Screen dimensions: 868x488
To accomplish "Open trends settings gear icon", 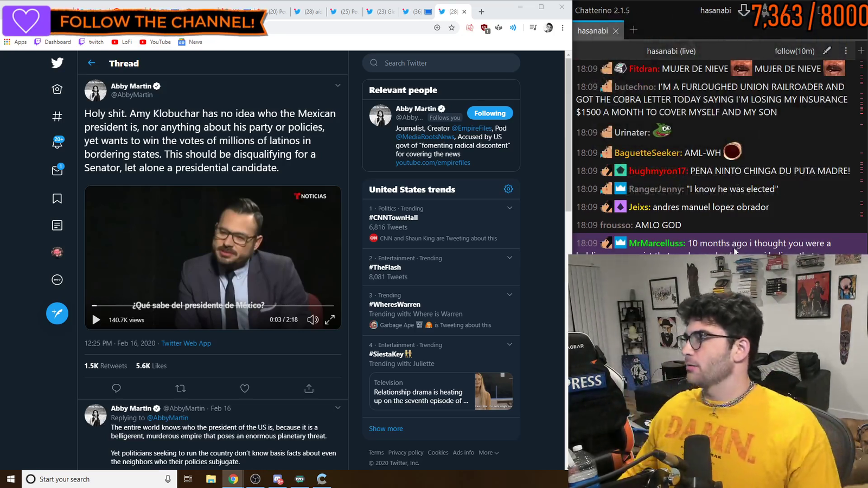I will (508, 189).
